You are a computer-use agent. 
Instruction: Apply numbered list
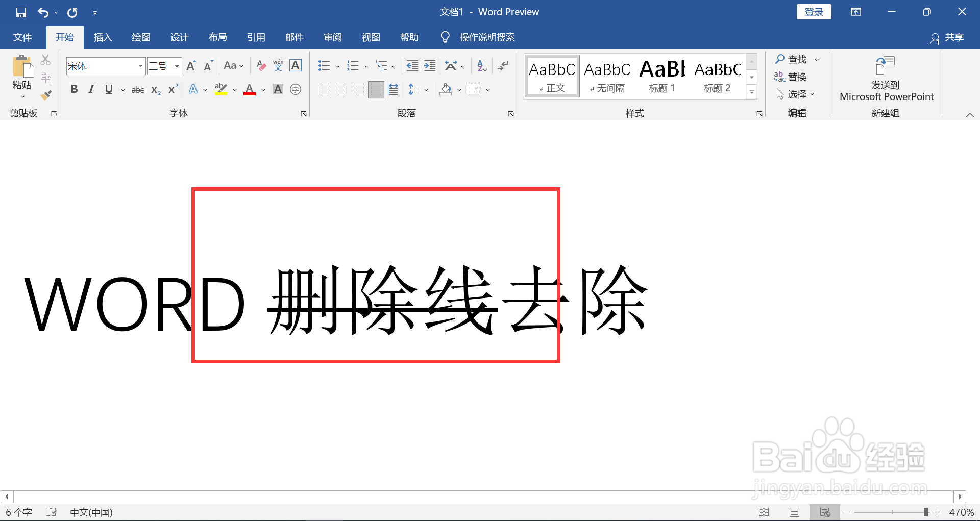(353, 66)
